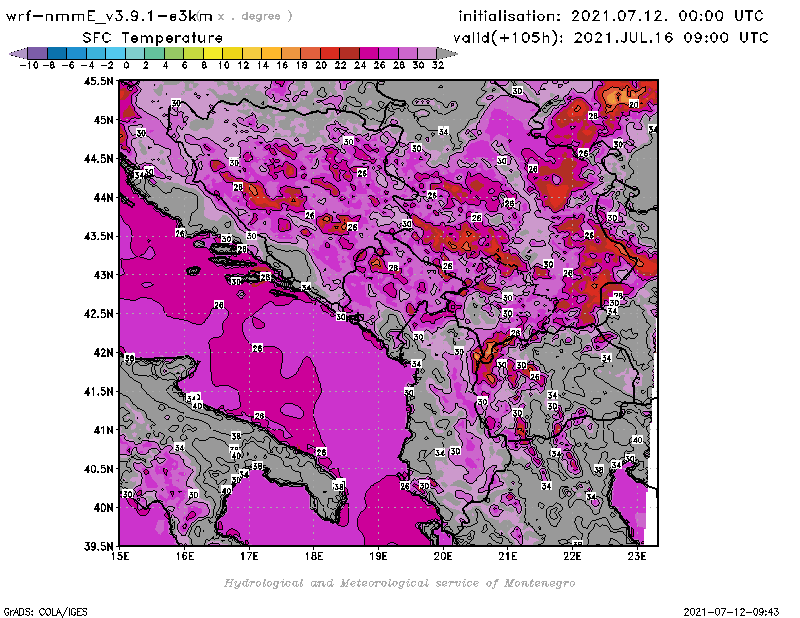
Task: Click the 23E longitude label
Action: point(637,556)
